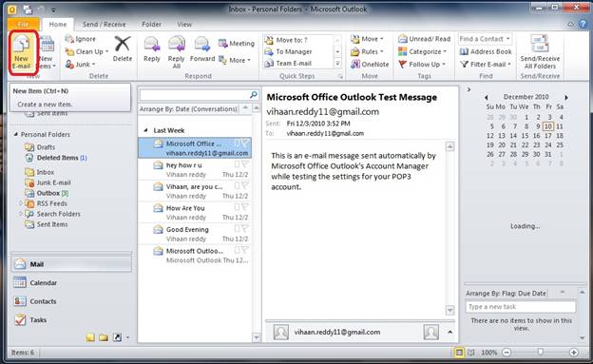Switch to Tasks view
Screen dimensions: 593x364
tap(71, 319)
